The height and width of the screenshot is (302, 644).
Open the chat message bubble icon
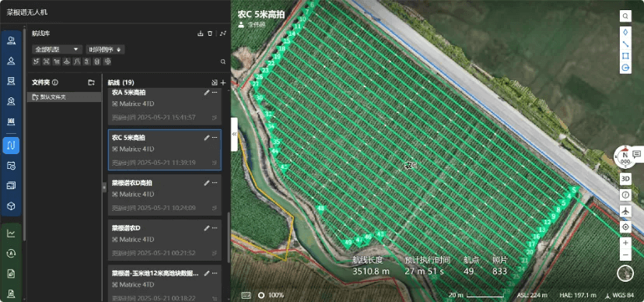coord(637,154)
